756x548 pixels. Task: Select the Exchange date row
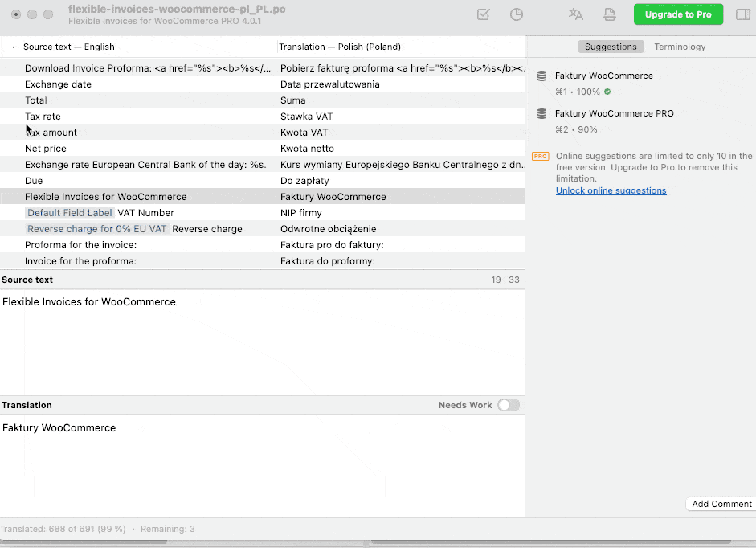point(262,84)
